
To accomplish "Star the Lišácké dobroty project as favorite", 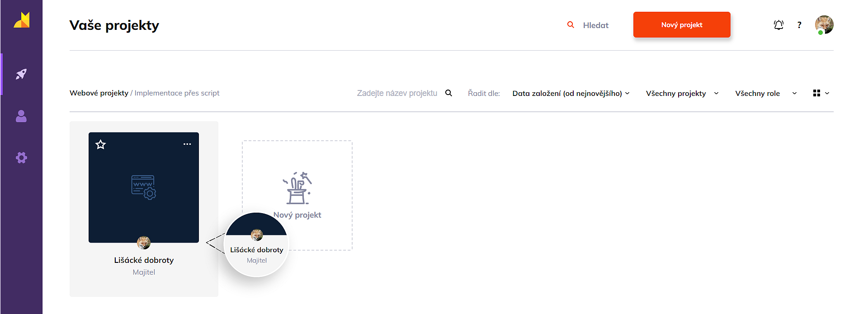I will coord(100,145).
